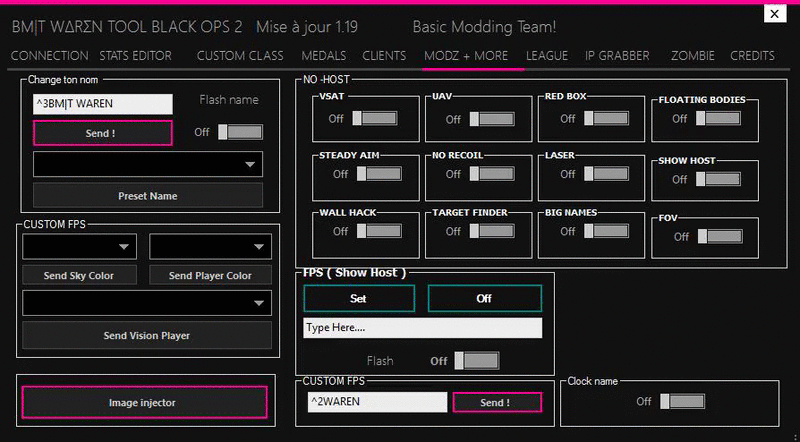Open the sky color dropdown

(80, 247)
